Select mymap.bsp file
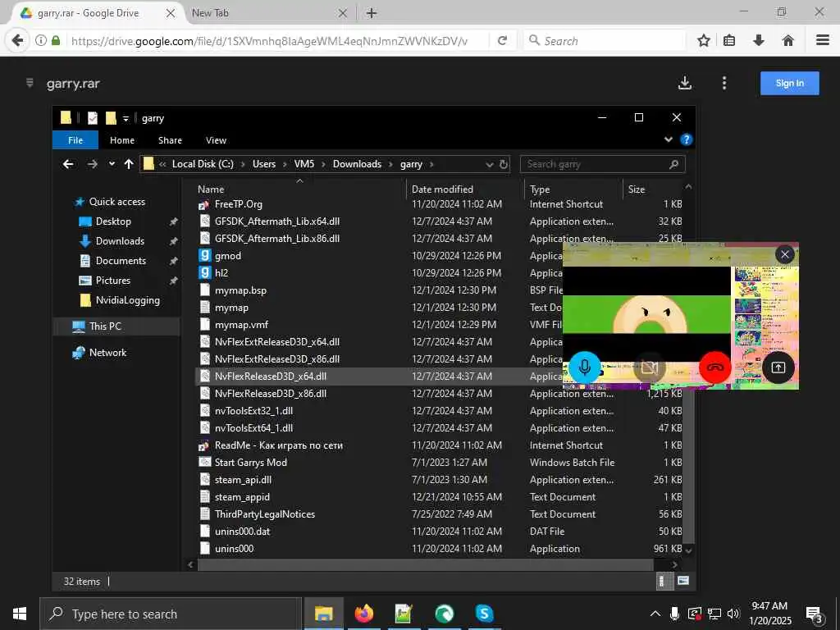 [x=240, y=290]
